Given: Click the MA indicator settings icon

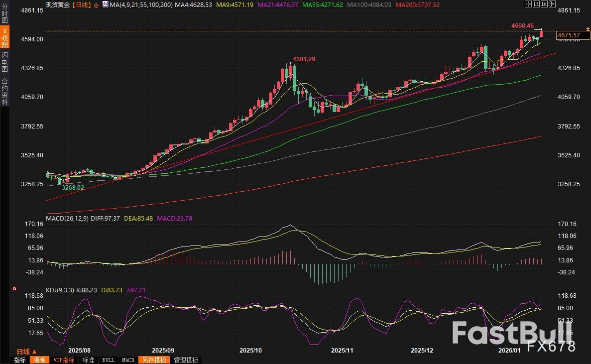Looking at the screenshot, I should (104, 4).
